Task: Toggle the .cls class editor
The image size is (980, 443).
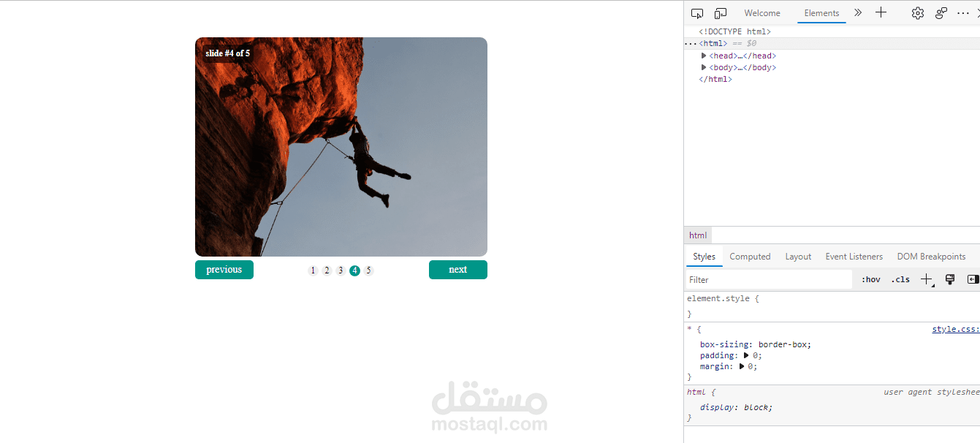Action: click(x=900, y=279)
